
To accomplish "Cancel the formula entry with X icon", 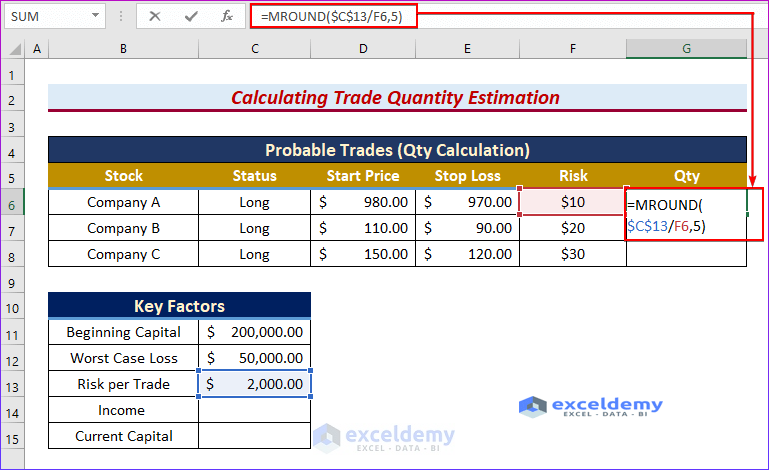I will (155, 16).
